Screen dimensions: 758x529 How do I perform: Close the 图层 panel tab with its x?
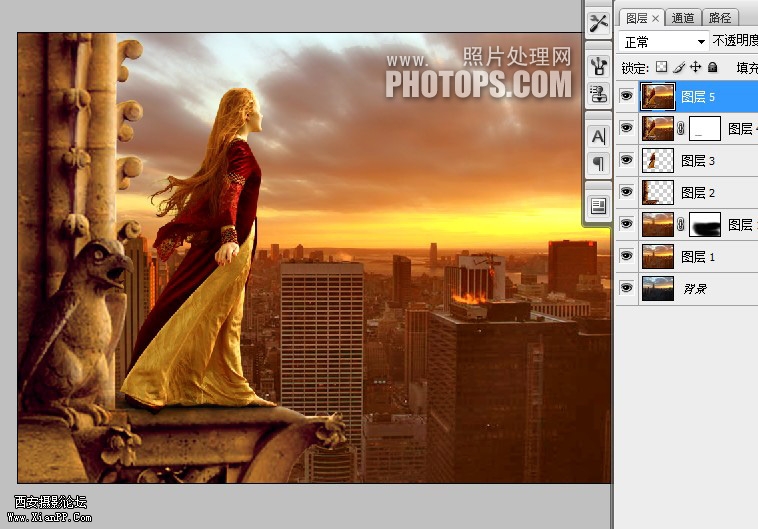pos(656,18)
